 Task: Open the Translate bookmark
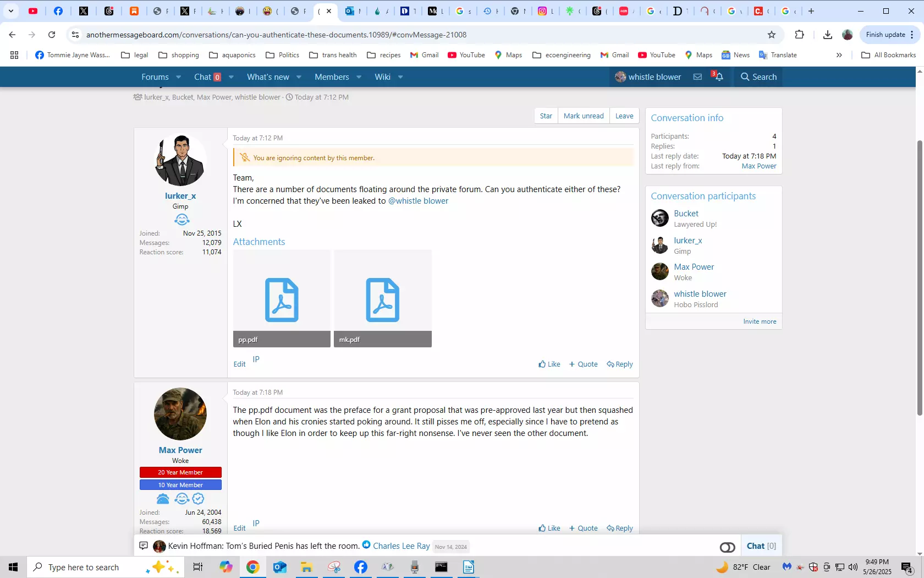pyautogui.click(x=778, y=55)
